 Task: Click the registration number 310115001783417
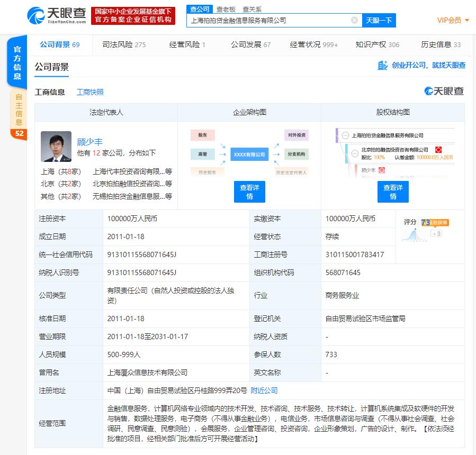click(355, 254)
